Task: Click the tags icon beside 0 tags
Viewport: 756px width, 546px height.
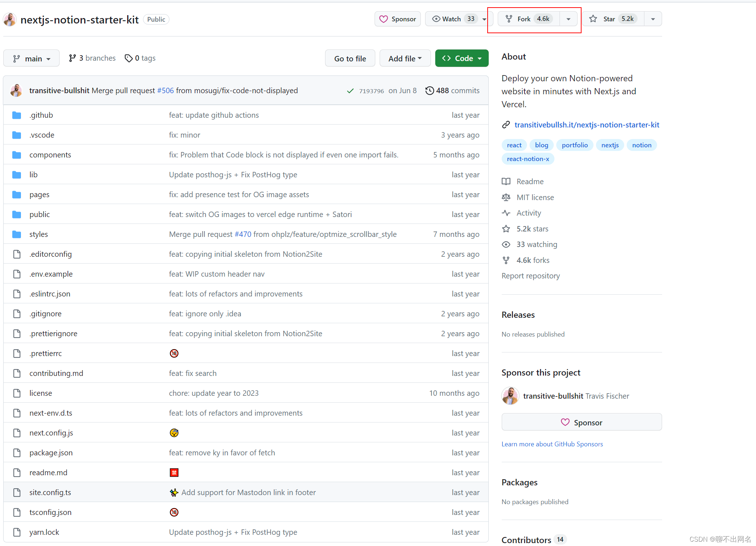Action: click(x=128, y=58)
